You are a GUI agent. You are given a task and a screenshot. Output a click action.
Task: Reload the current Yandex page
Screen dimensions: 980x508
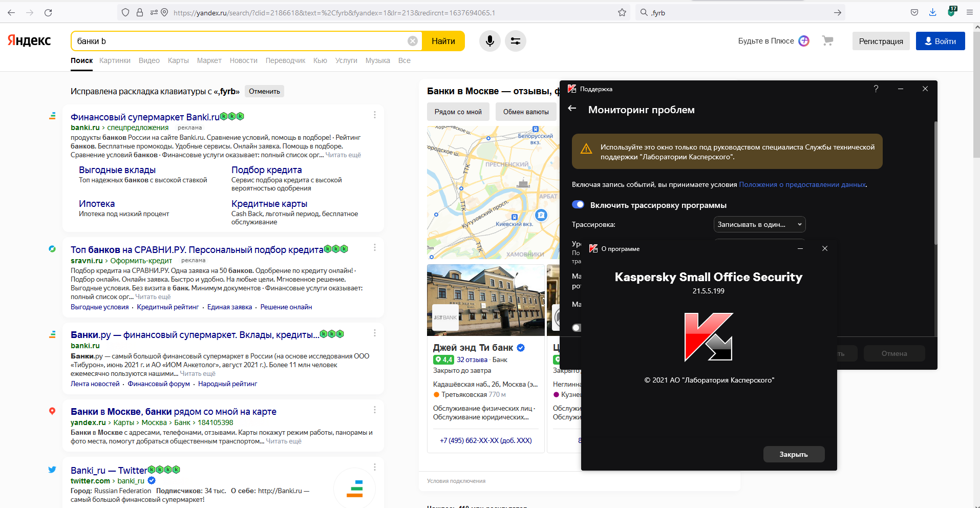point(48,12)
